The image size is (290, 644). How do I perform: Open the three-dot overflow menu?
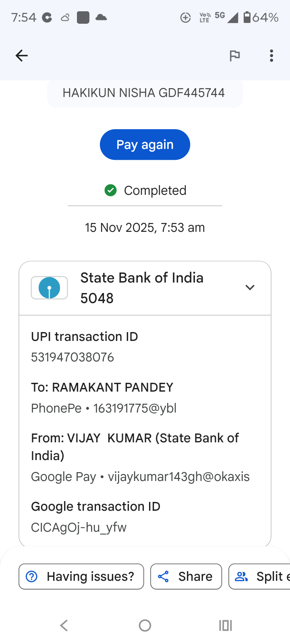click(x=271, y=56)
